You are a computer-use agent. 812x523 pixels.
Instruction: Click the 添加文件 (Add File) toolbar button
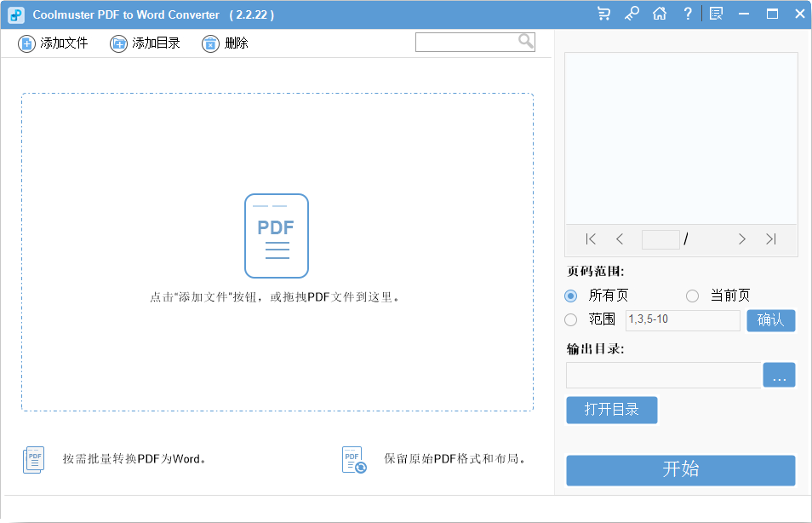[53, 43]
